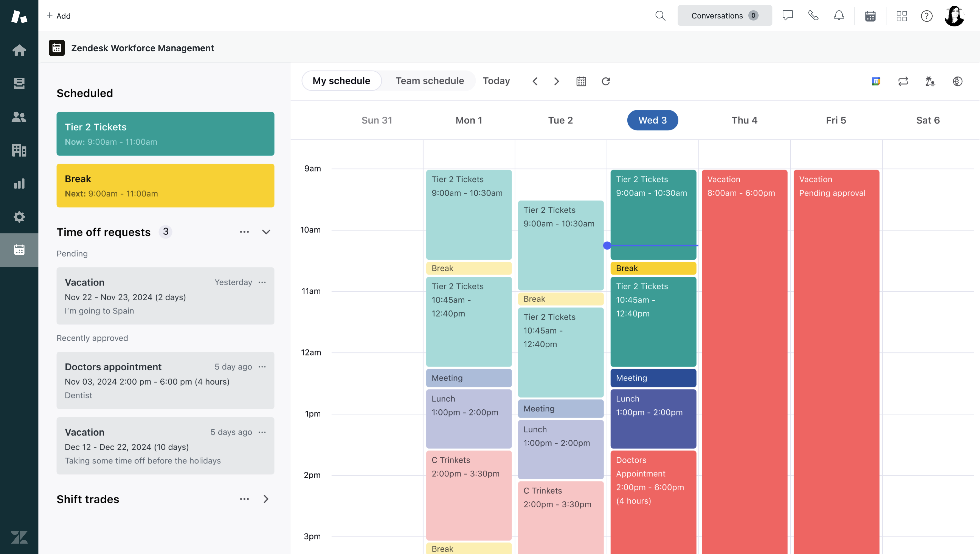Open the time off palm tree icon
This screenshot has width=980, height=554.
point(930,81)
